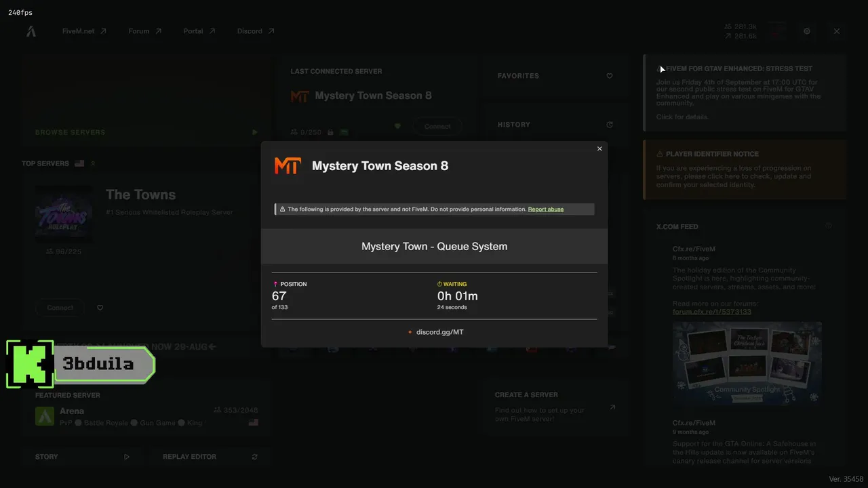Click the FiveM logo in top bar
Viewport: 868px width, 488px height.
(31, 31)
